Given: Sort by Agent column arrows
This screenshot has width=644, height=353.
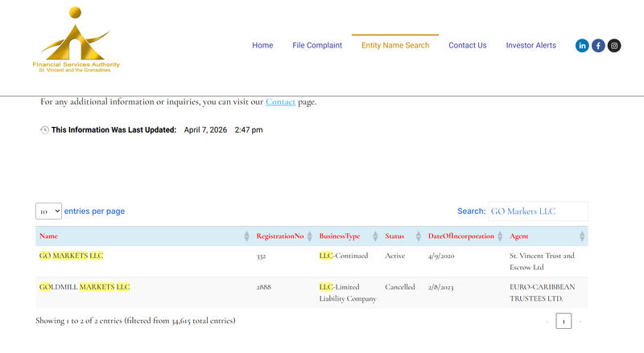Looking at the screenshot, I should pos(582,236).
